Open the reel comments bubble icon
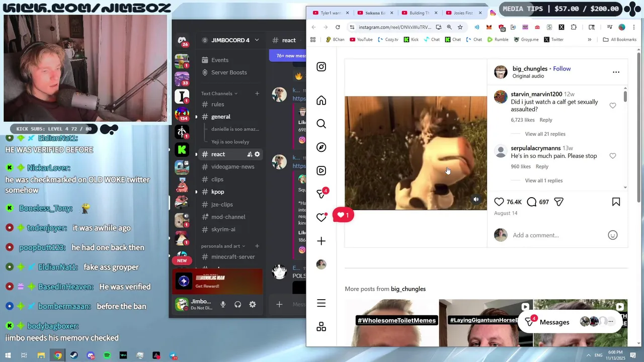Screen dimensions: 644x362 coord(531,202)
